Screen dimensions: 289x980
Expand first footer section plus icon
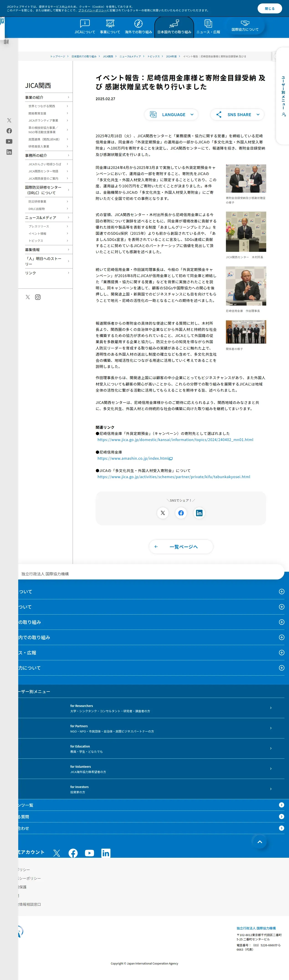click(281, 592)
